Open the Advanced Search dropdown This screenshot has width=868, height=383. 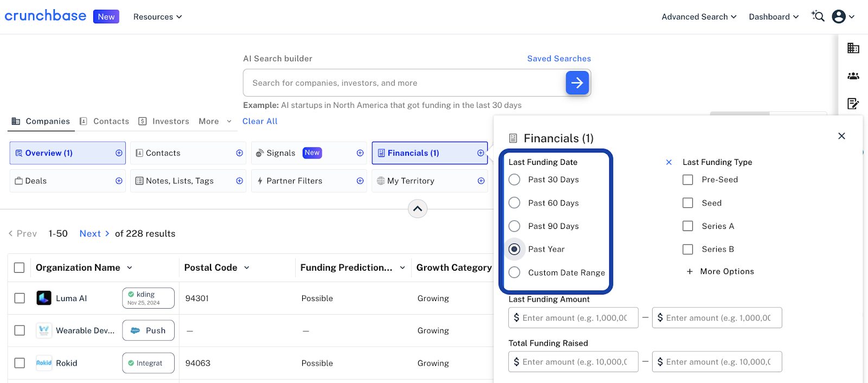point(699,17)
